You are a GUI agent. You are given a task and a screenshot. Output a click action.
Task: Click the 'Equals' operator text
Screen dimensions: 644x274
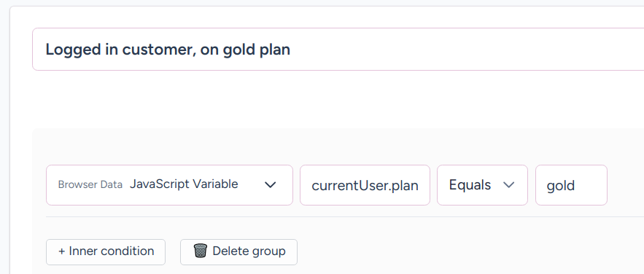(x=470, y=185)
